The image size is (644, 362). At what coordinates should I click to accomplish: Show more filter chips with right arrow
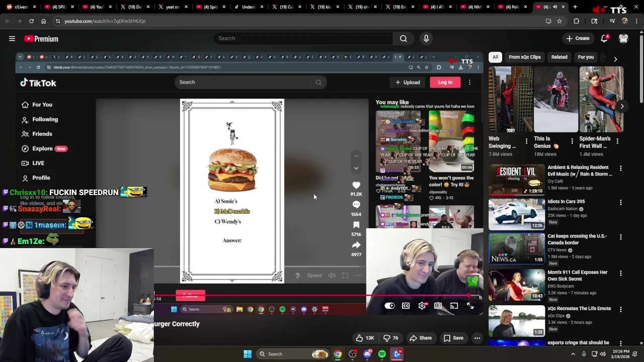click(x=615, y=59)
